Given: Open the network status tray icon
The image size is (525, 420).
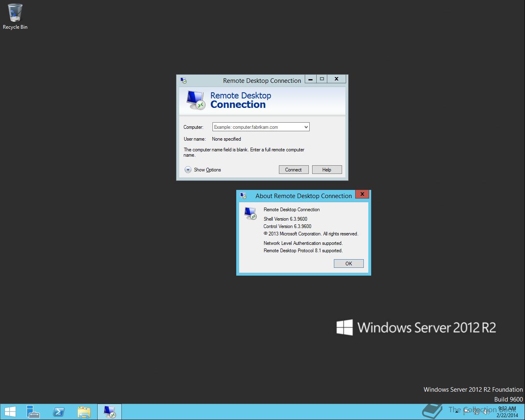Looking at the screenshot, I should (477, 412).
